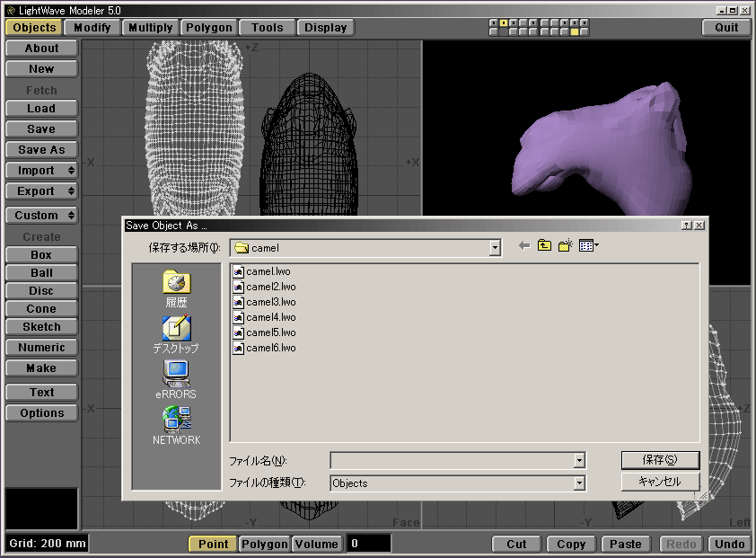Open the ファイルの種類 Objects type dropdown
756x558 pixels.
click(x=579, y=483)
